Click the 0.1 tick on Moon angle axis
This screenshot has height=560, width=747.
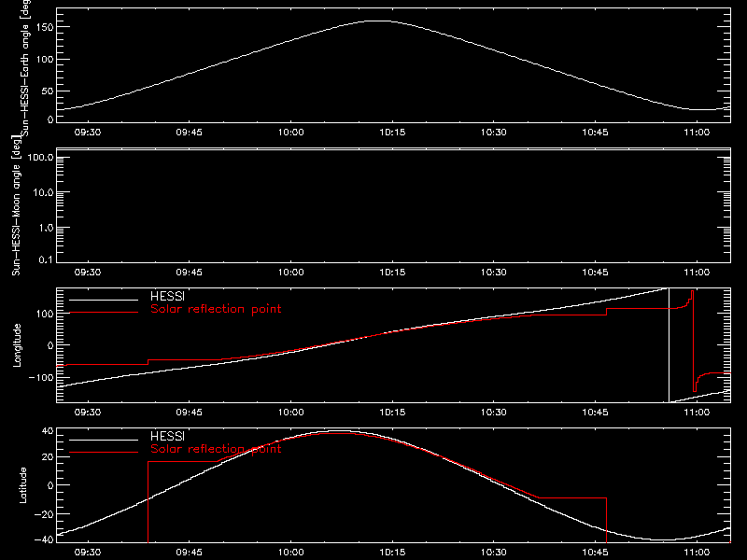pyautogui.click(x=46, y=259)
